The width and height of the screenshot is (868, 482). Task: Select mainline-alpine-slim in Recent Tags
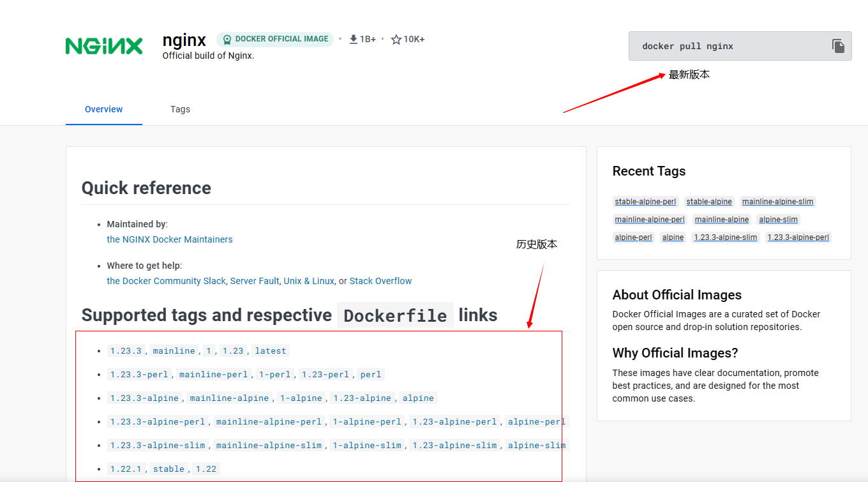(777, 202)
